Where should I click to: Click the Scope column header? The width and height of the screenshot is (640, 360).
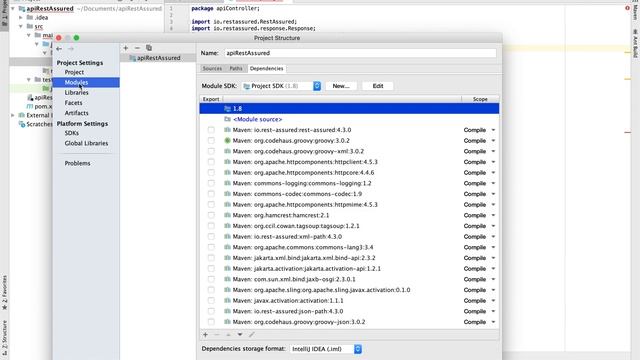480,99
